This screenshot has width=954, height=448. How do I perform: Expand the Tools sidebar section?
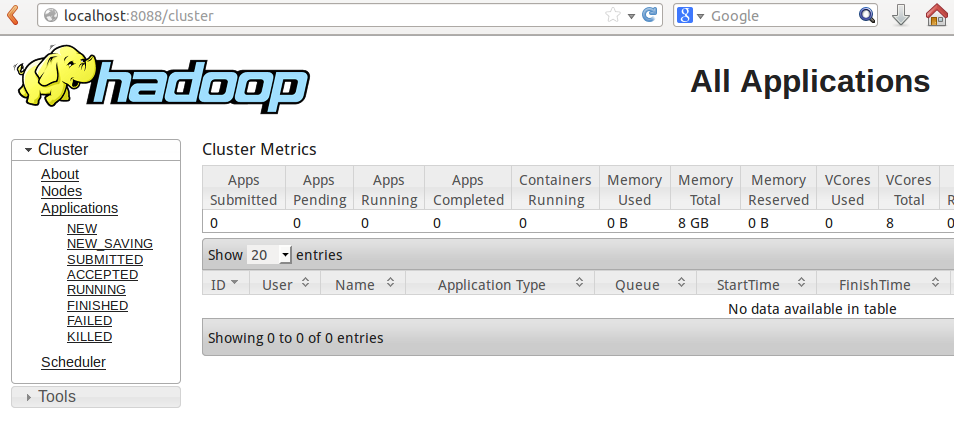click(x=96, y=397)
